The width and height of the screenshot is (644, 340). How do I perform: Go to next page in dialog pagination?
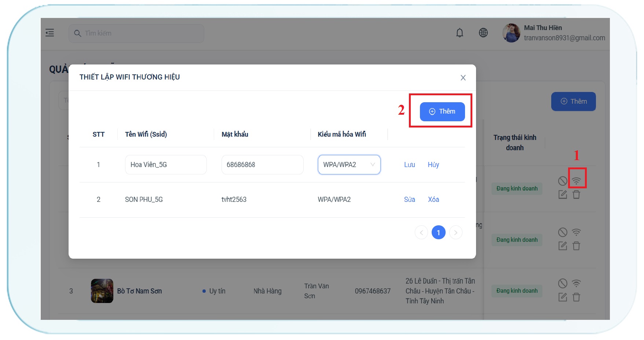455,233
